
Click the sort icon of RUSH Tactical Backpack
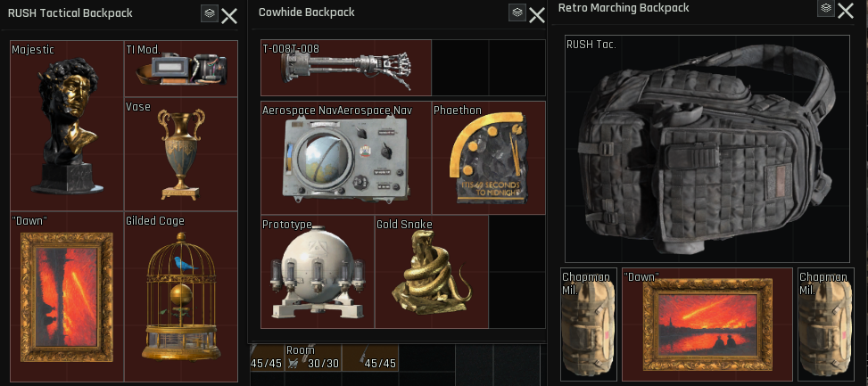(x=210, y=13)
